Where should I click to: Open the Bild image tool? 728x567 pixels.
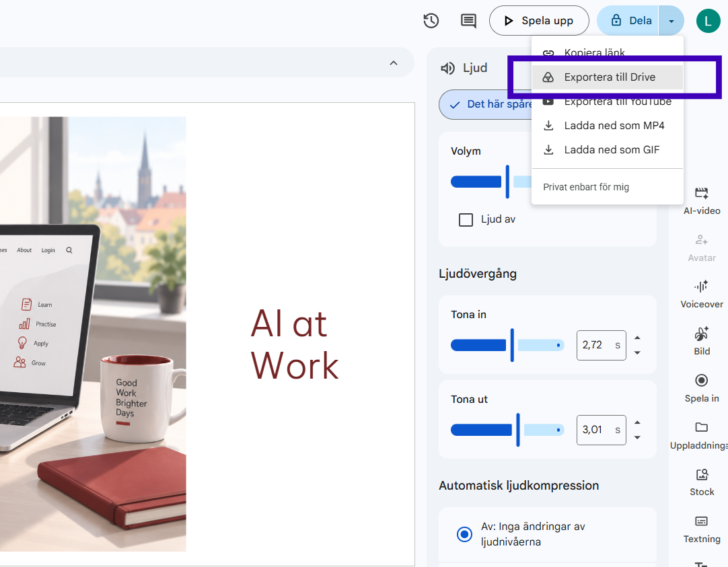pyautogui.click(x=702, y=342)
